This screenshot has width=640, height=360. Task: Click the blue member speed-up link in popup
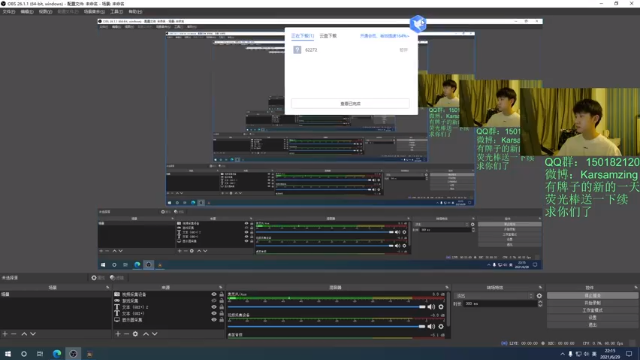click(384, 36)
